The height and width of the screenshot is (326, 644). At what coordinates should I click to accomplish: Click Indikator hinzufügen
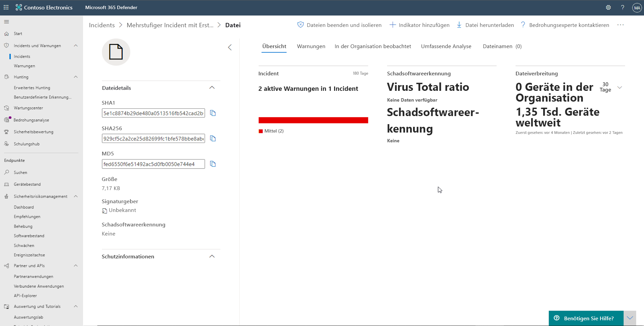pyautogui.click(x=419, y=25)
